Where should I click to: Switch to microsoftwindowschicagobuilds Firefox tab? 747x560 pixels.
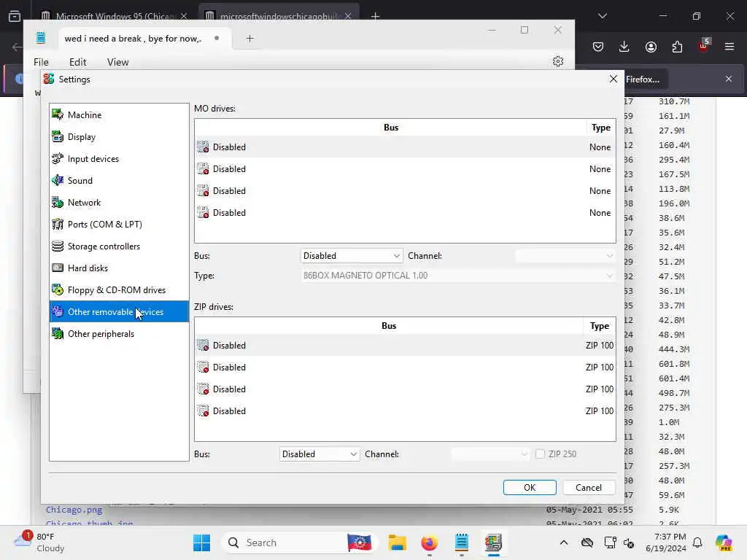pos(278,16)
